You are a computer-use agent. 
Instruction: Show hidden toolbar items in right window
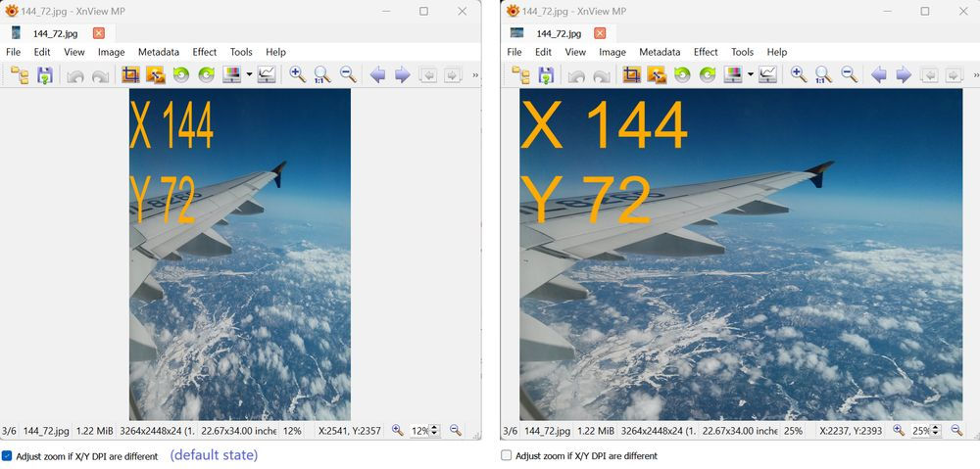976,75
